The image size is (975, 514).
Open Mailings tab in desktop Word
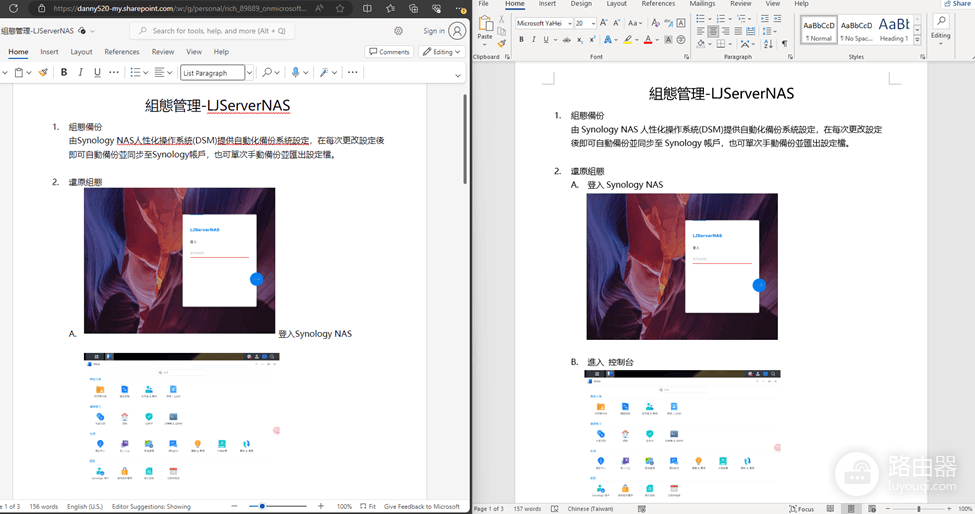[x=702, y=4]
